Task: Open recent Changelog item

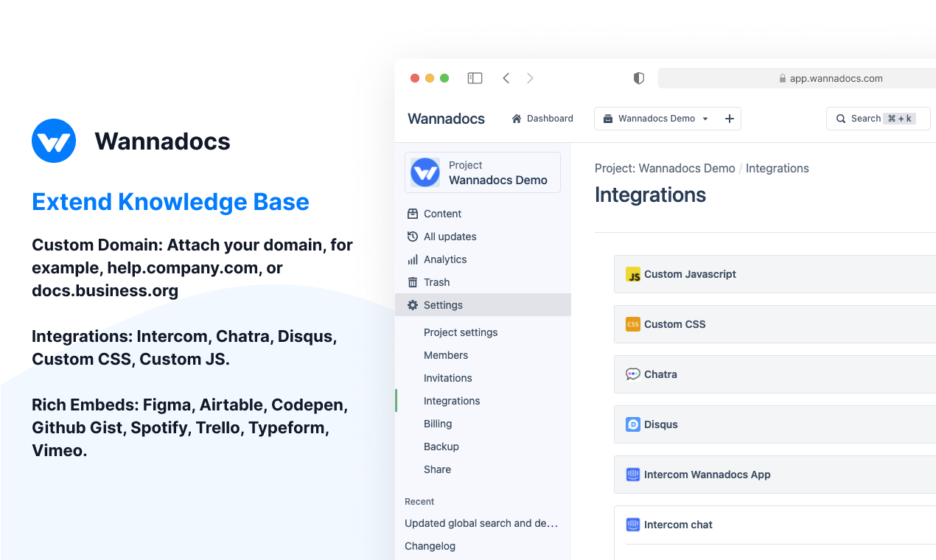Action: coord(430,546)
